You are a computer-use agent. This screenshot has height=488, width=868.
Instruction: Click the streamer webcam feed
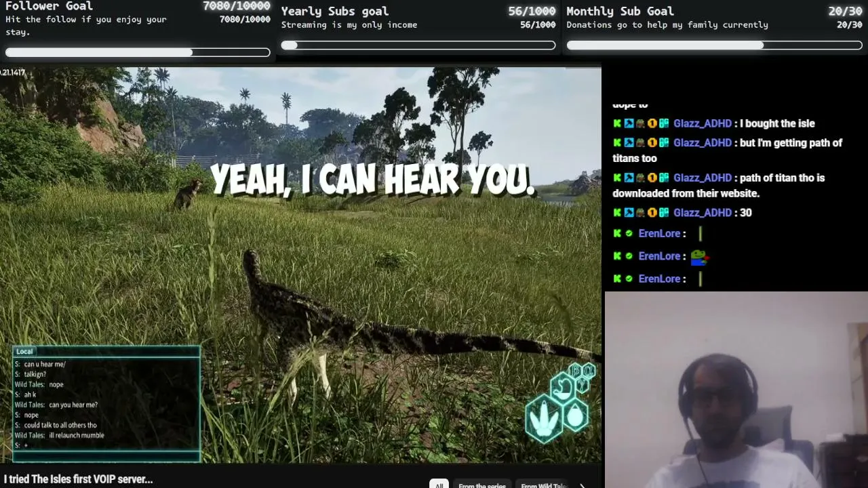tap(736, 390)
